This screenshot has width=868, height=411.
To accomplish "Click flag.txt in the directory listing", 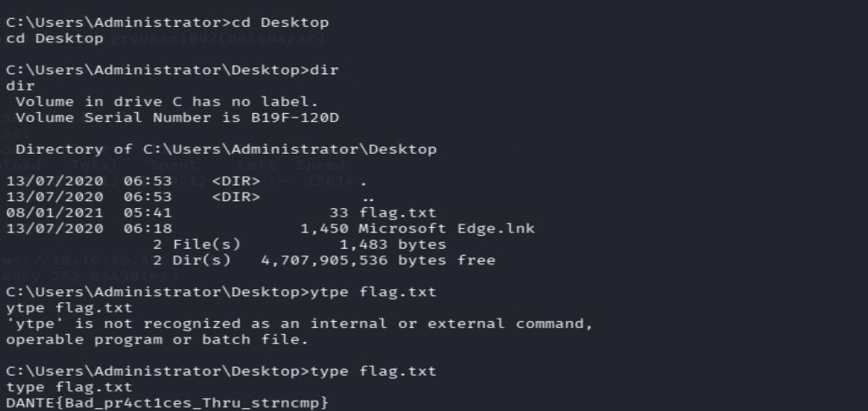I will pos(398,212).
